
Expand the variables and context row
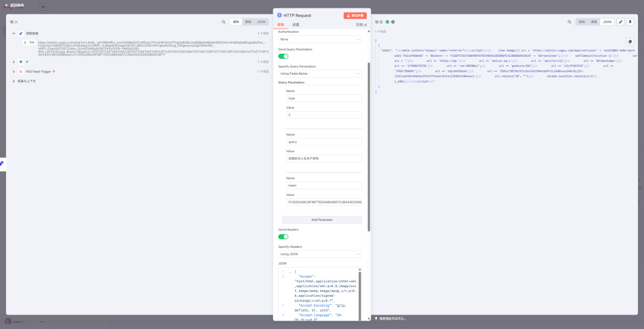pyautogui.click(x=14, y=81)
